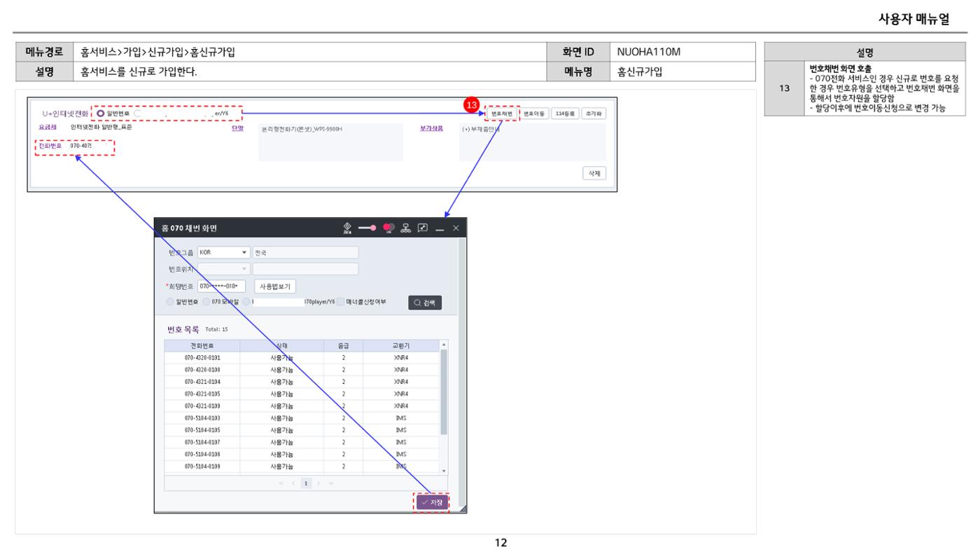Tick the 매너콜신청여부 checkbox
Viewport: 980px width, 552px height.
(340, 302)
